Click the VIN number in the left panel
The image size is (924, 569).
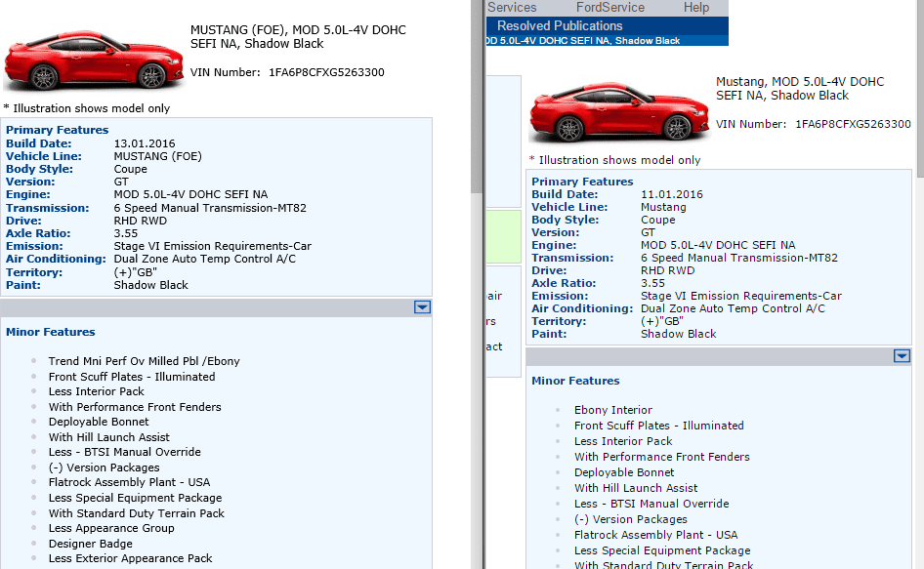click(x=326, y=72)
